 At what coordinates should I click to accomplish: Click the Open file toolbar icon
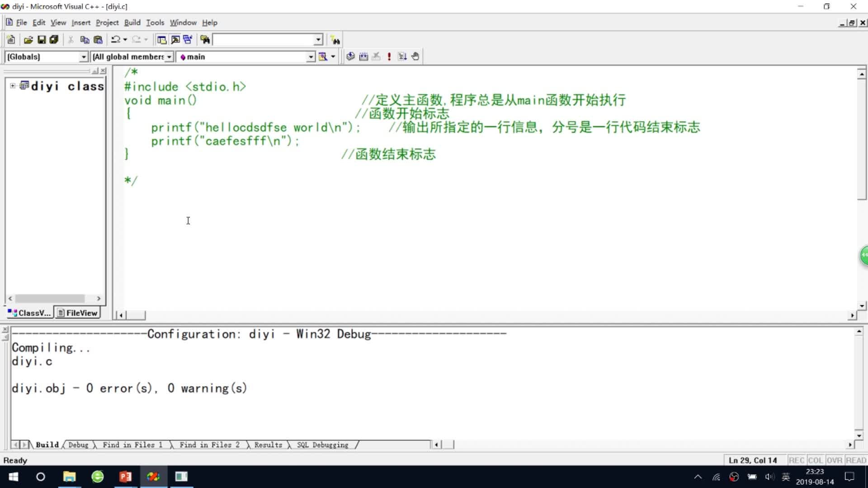(28, 40)
